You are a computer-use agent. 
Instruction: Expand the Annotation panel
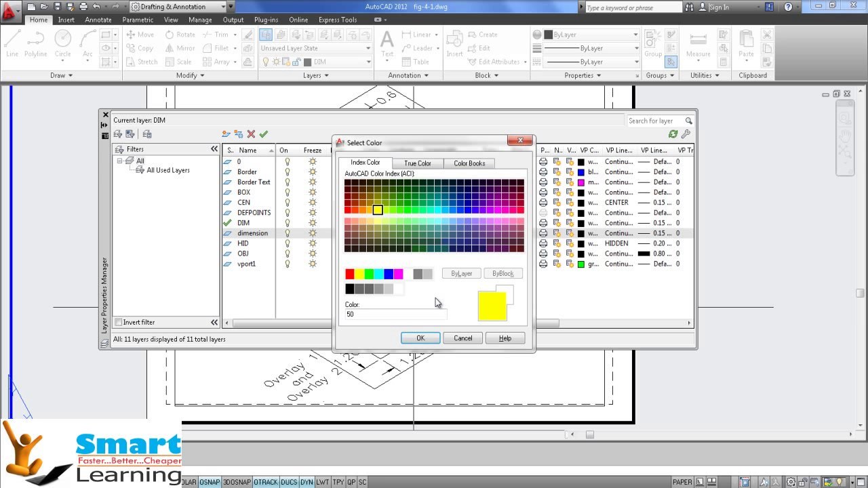click(x=408, y=75)
